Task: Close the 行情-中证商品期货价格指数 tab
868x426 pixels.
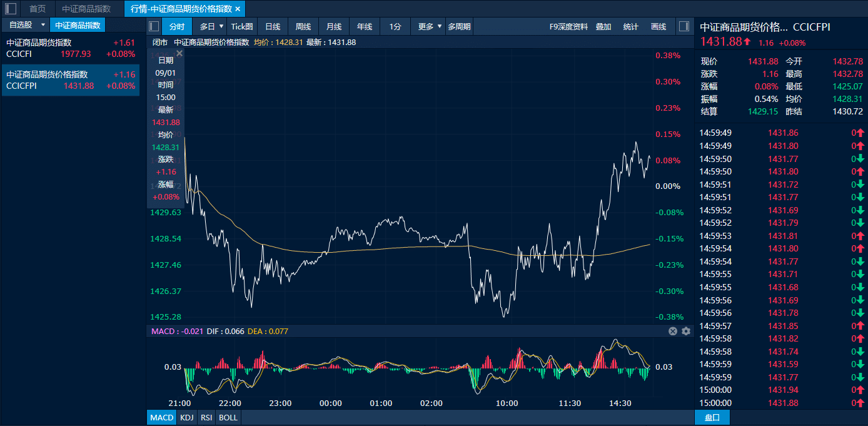Action: pyautogui.click(x=238, y=9)
